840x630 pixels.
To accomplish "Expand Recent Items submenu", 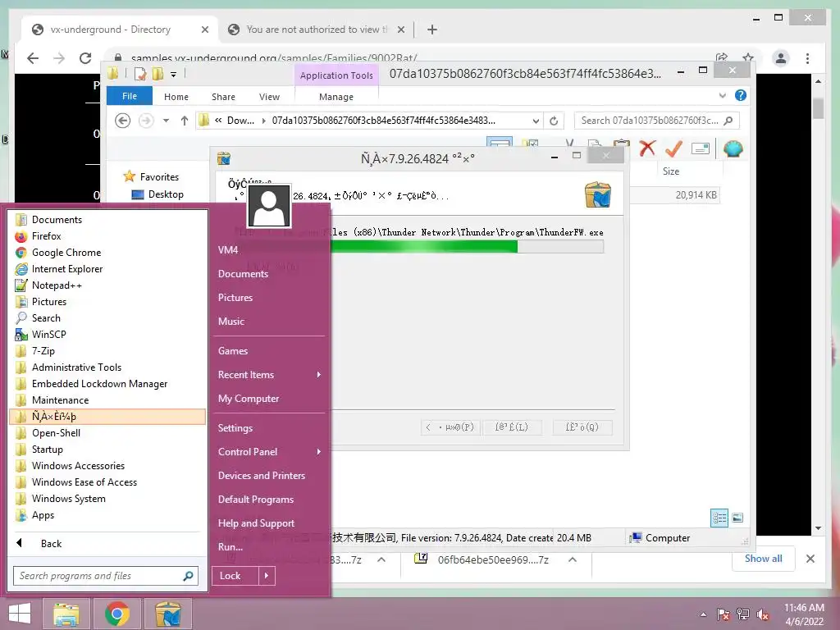I will point(319,374).
